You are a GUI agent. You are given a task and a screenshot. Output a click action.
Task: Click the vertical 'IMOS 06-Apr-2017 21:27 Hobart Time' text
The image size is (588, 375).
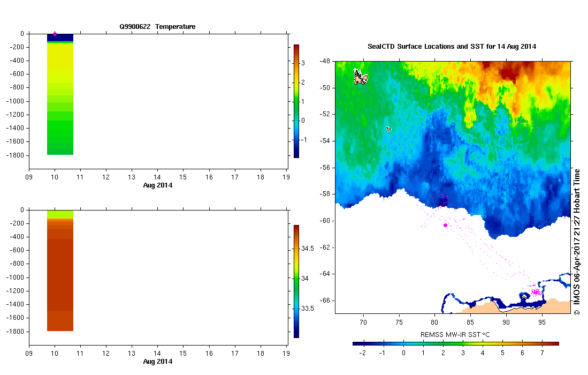pos(577,242)
